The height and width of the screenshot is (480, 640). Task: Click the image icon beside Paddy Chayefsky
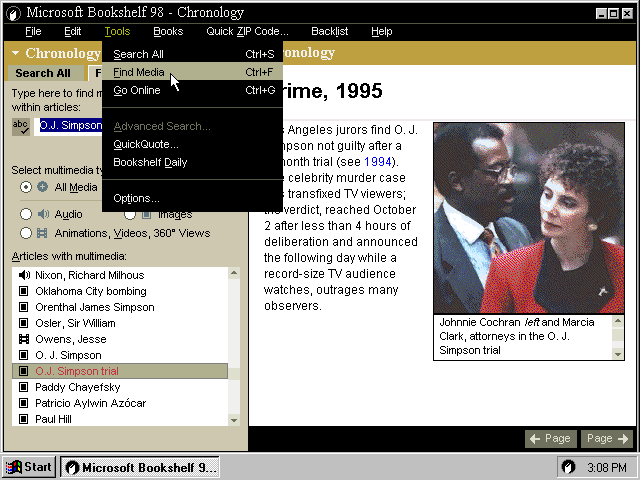click(x=24, y=387)
